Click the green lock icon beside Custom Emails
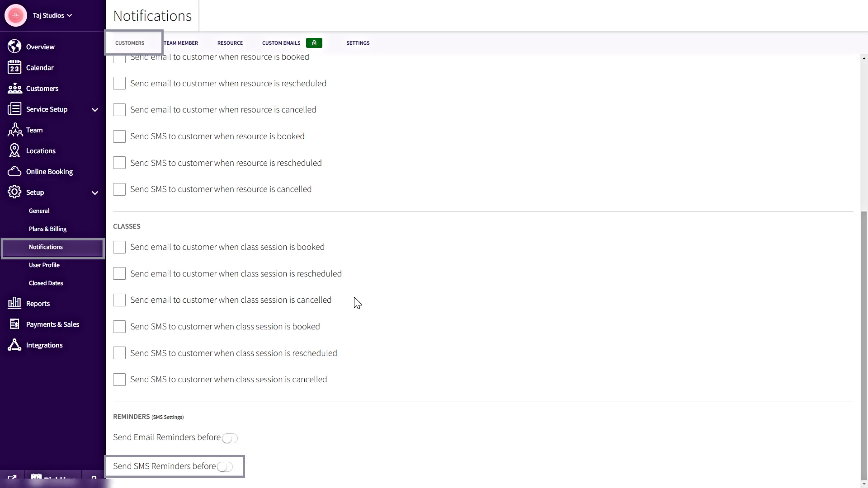 click(314, 43)
